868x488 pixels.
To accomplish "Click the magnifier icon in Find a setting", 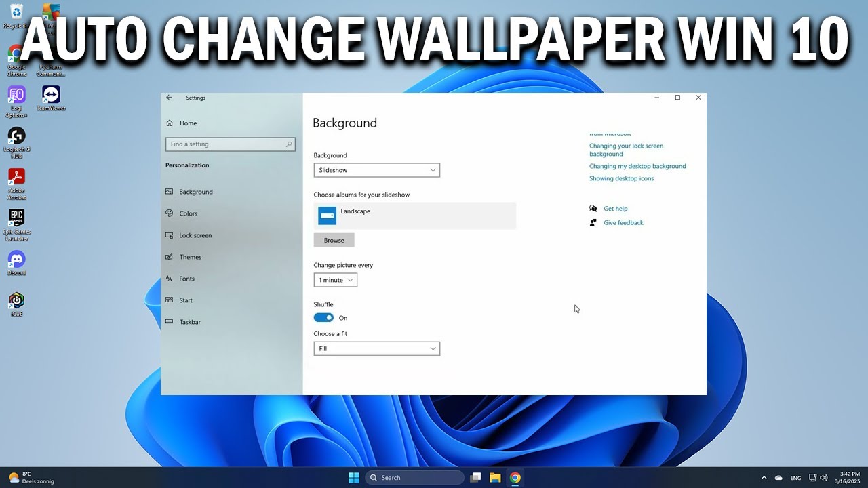I will click(x=289, y=144).
